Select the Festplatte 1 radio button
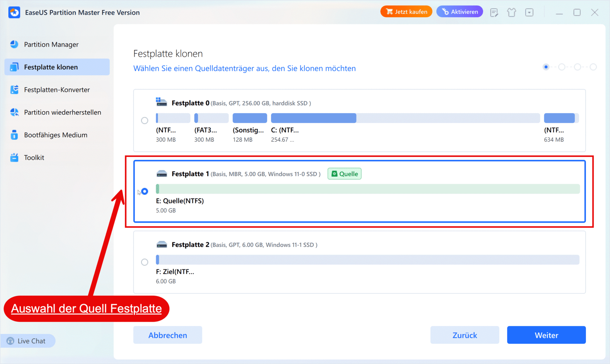 [x=144, y=191]
